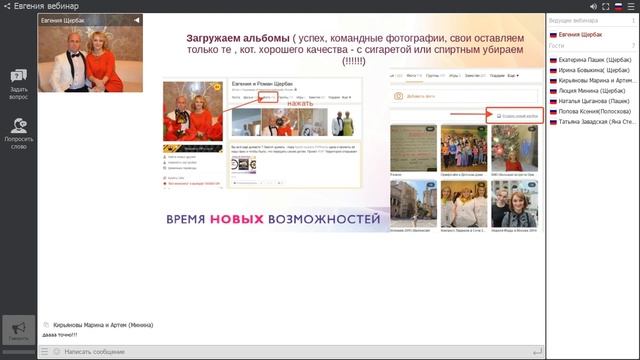Image resolution: width=640 pixels, height=360 pixels.
Task: Click flag icon next to Екатерина Пашек
Action: pyautogui.click(x=553, y=60)
